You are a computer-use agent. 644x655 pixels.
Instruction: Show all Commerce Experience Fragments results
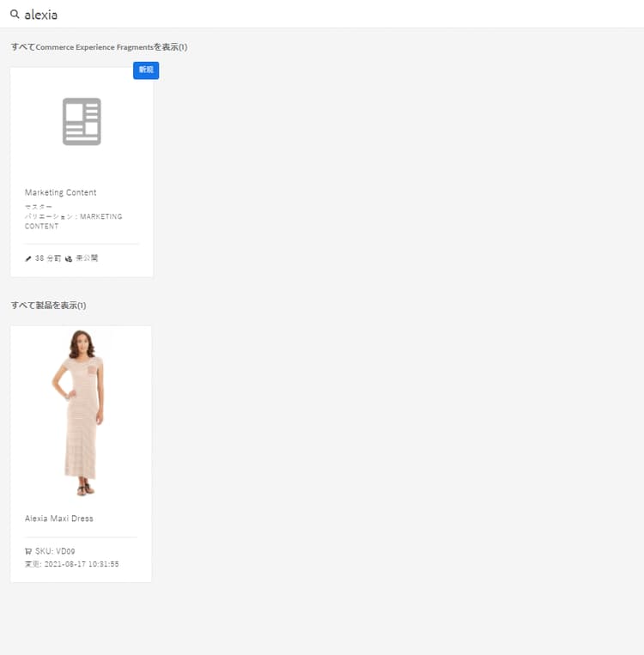click(99, 47)
